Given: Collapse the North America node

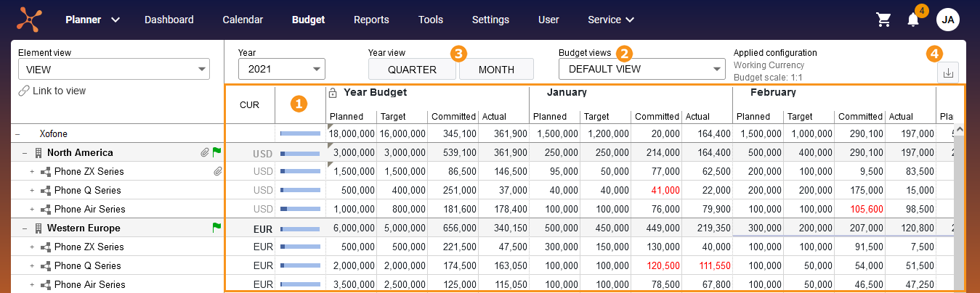Looking at the screenshot, I should click(x=24, y=152).
